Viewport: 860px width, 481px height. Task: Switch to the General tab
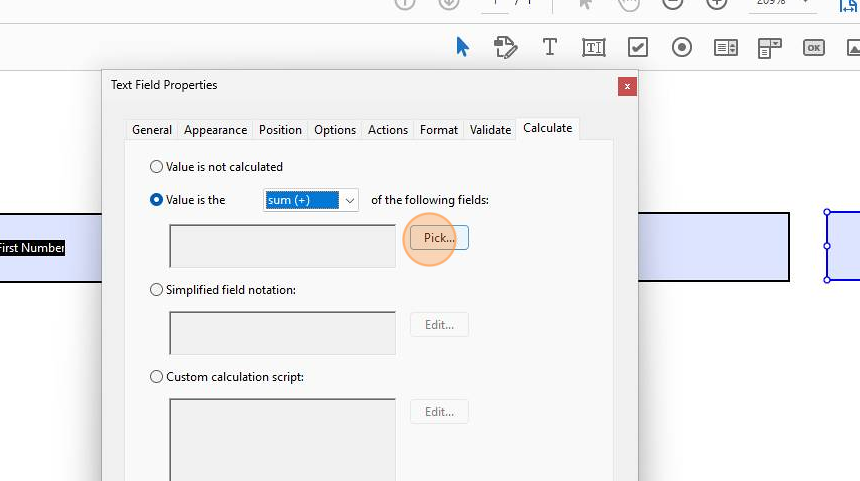pyautogui.click(x=152, y=130)
